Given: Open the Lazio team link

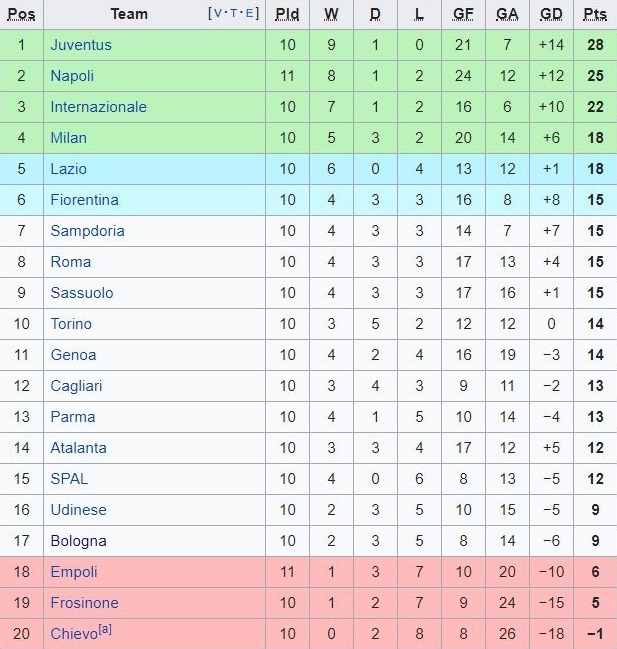Looking at the screenshot, I should (x=68, y=169).
